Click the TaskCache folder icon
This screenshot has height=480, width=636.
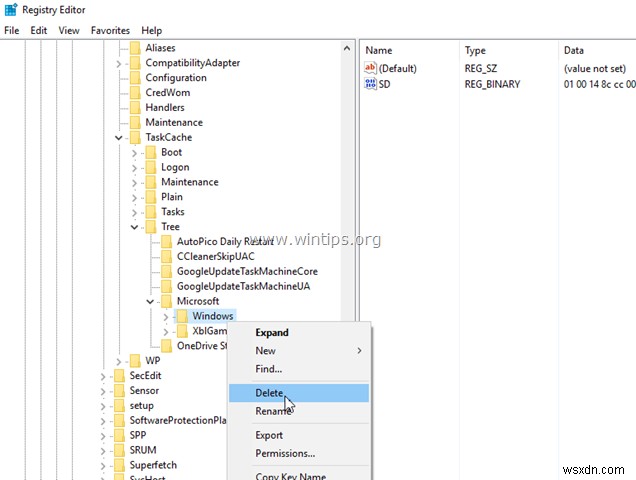[x=135, y=138]
